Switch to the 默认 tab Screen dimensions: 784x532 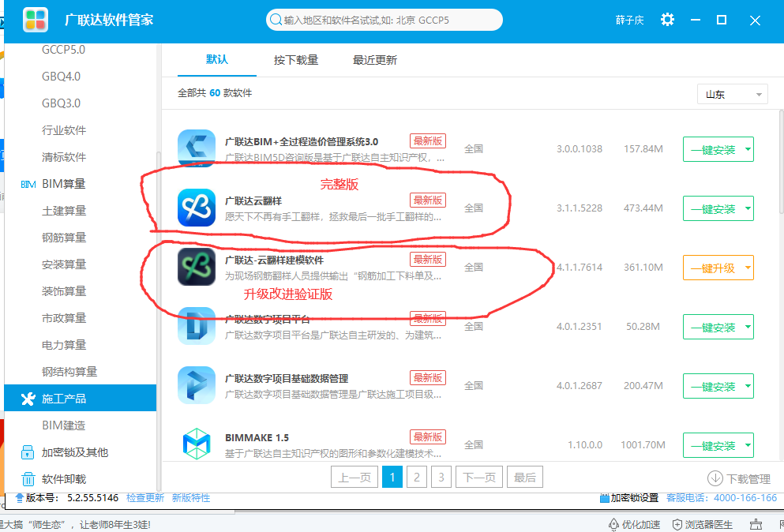click(x=217, y=59)
